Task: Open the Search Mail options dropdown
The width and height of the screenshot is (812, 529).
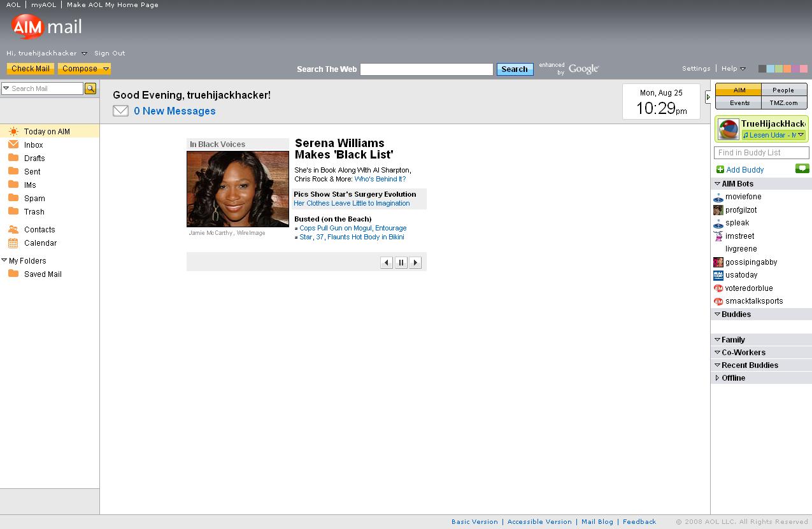Action: (6, 88)
